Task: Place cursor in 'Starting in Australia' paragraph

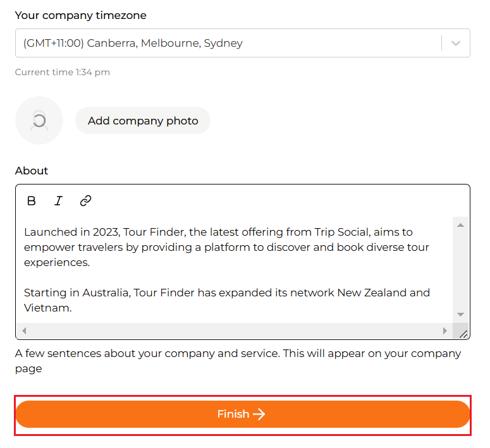Action: [227, 300]
